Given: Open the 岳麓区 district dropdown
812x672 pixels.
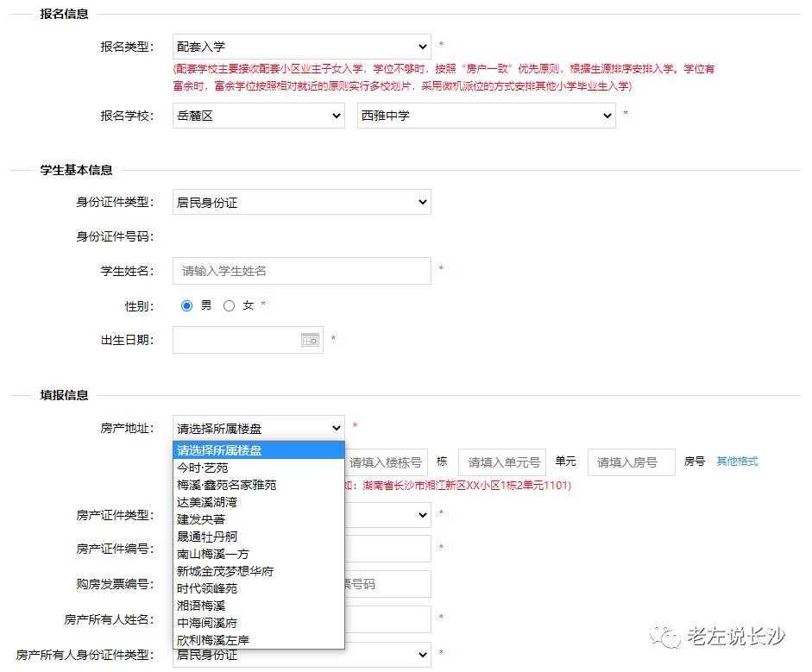Looking at the screenshot, I should tap(258, 116).
